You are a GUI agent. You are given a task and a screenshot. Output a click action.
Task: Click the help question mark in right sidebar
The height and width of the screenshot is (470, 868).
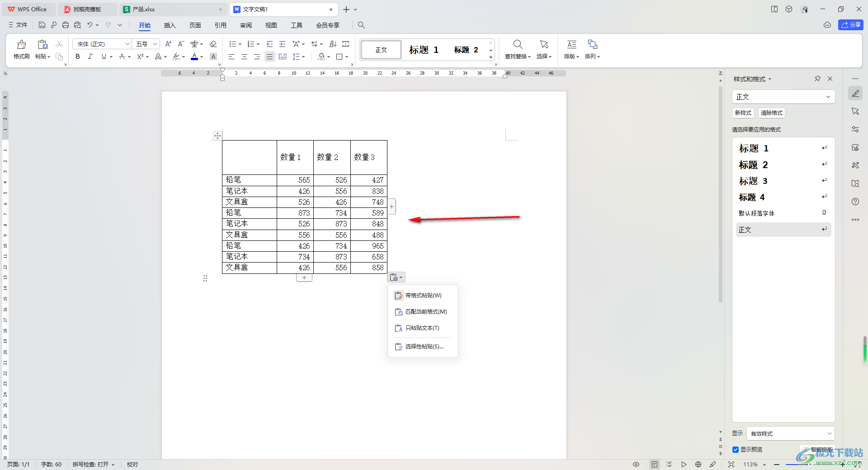point(855,202)
